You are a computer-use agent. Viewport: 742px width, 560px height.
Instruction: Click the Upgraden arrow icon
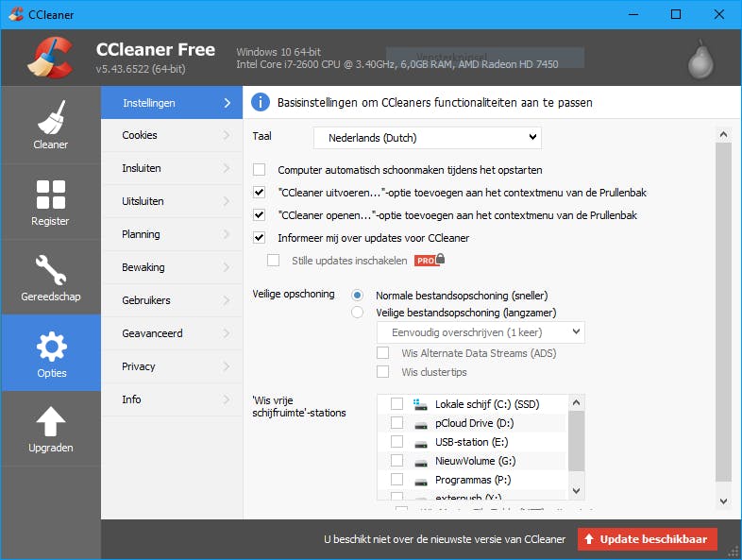coord(51,421)
